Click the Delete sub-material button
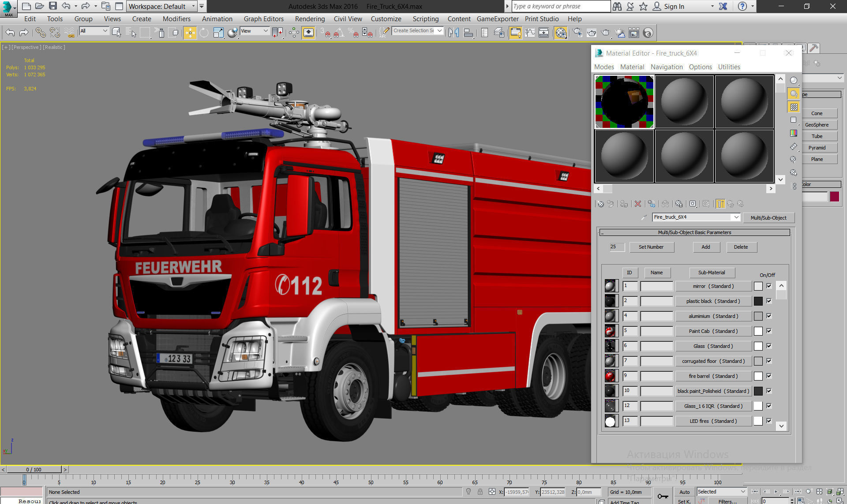847x504 pixels. 741,247
